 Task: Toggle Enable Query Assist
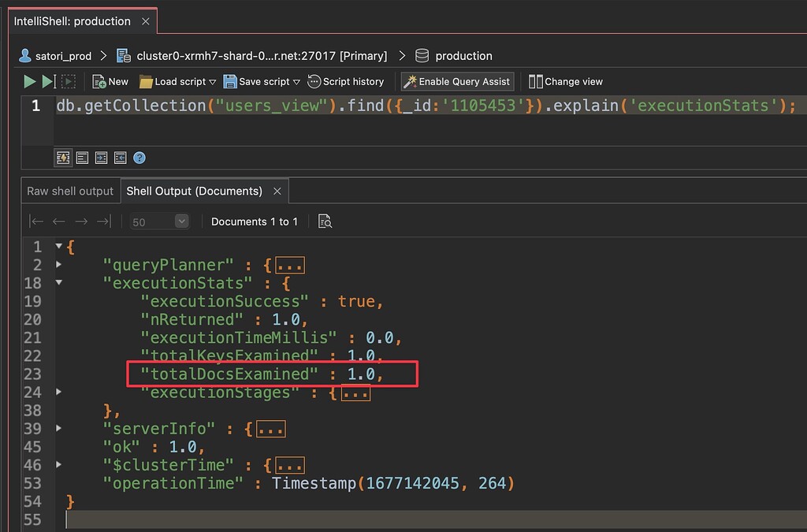pos(457,81)
